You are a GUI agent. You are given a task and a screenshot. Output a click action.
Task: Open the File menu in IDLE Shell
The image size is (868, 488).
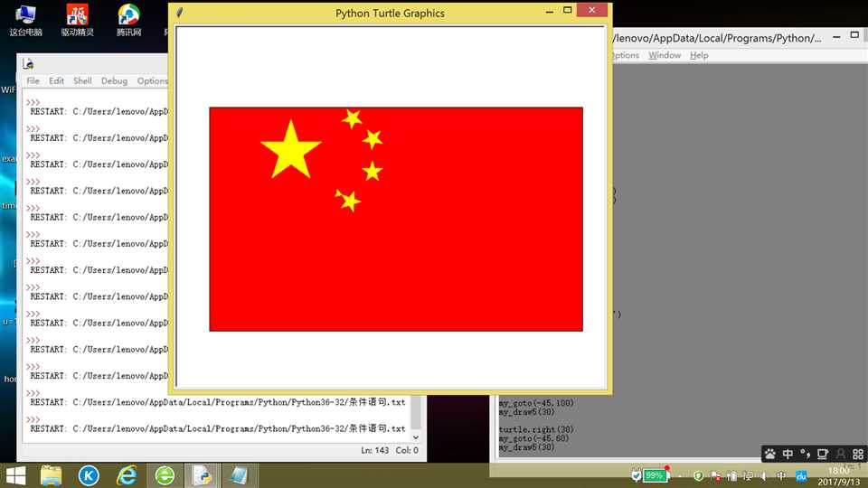33,80
